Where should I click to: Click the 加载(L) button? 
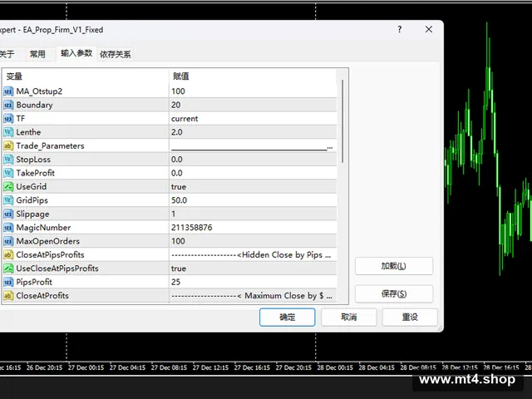pos(394,266)
